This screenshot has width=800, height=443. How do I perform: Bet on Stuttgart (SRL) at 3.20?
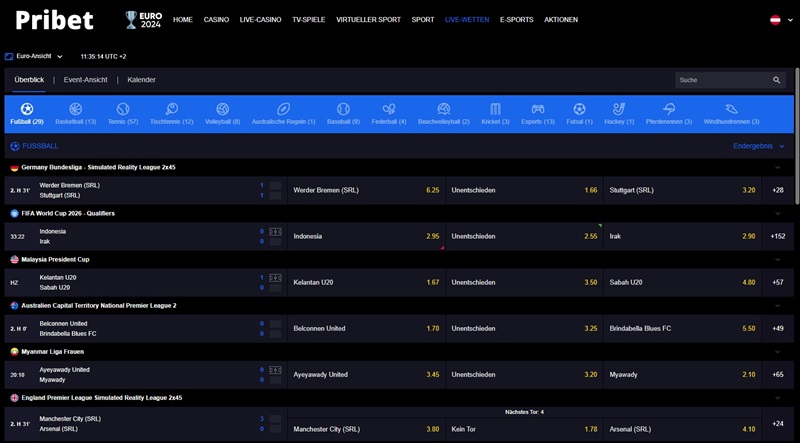[x=682, y=190]
